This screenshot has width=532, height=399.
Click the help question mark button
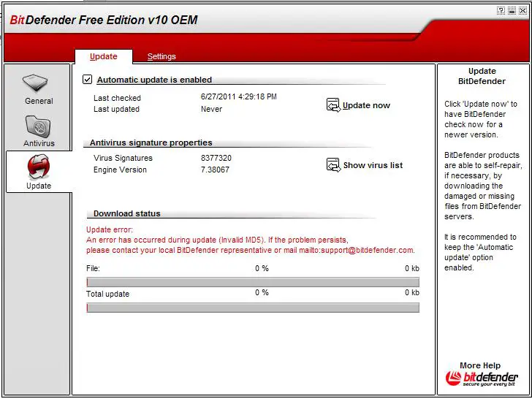point(501,11)
